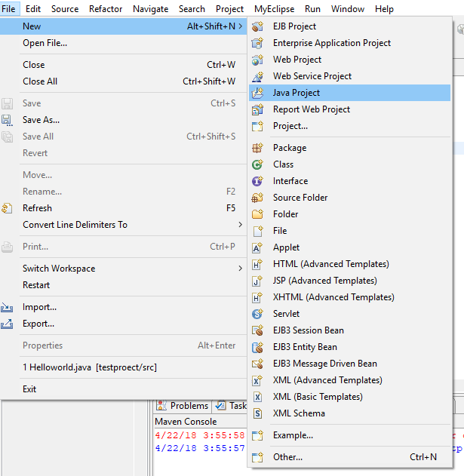Open the Edit menu
Image resolution: width=464 pixels, height=476 pixels.
pos(33,9)
